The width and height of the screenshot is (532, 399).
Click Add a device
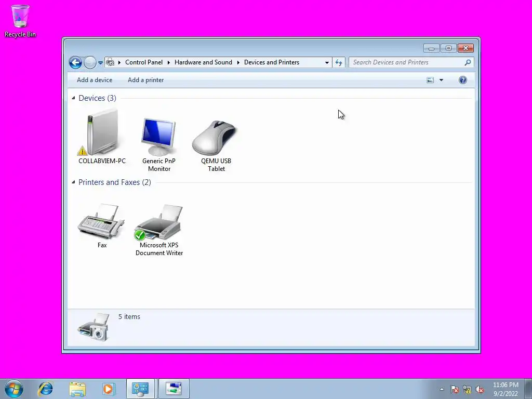[x=95, y=80]
